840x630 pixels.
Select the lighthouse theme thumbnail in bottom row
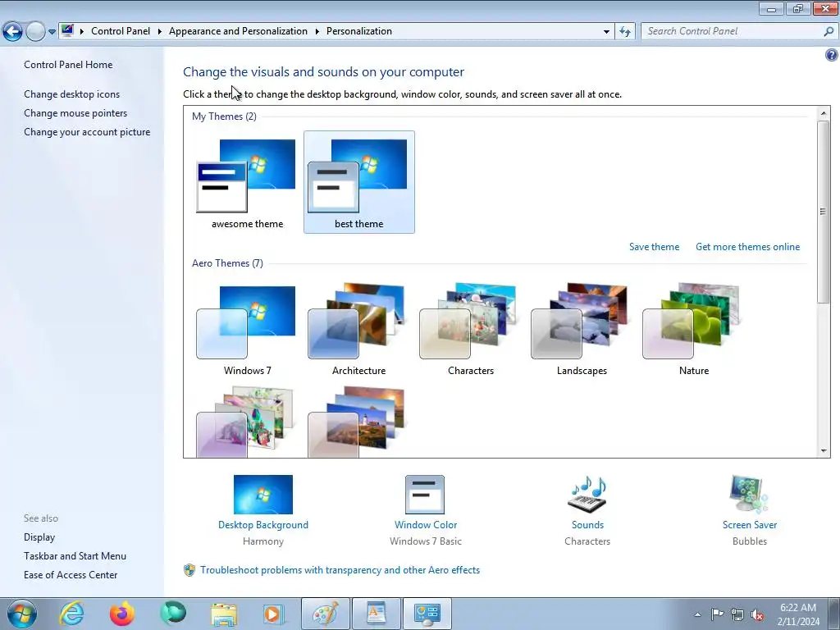(x=357, y=422)
